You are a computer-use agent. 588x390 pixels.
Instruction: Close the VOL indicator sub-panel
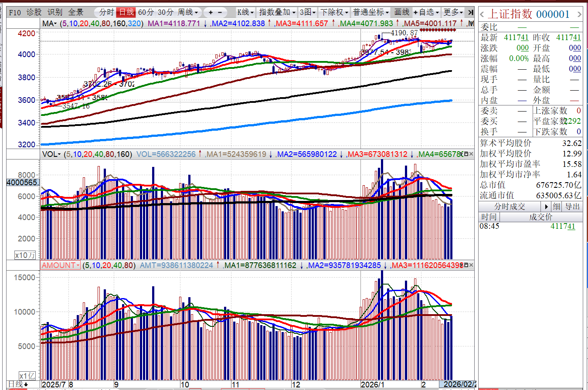tap(471, 154)
